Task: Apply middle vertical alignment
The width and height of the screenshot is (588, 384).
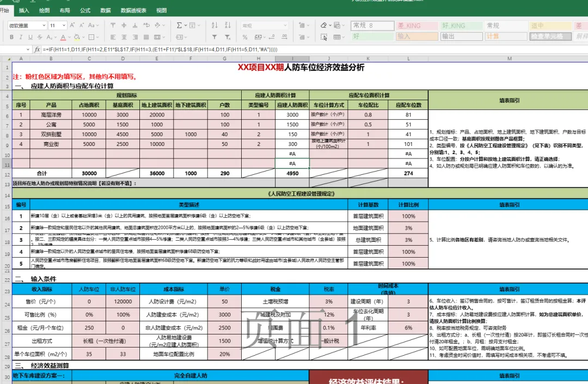Action: [124, 25]
